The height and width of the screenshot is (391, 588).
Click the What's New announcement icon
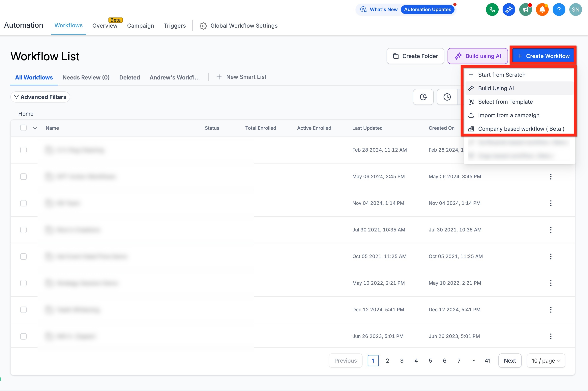point(363,10)
